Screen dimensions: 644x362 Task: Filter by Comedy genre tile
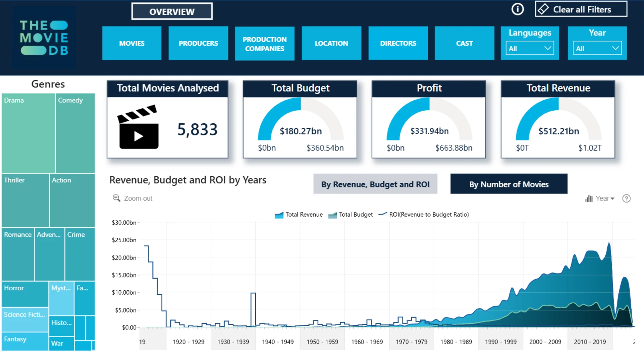pos(75,133)
